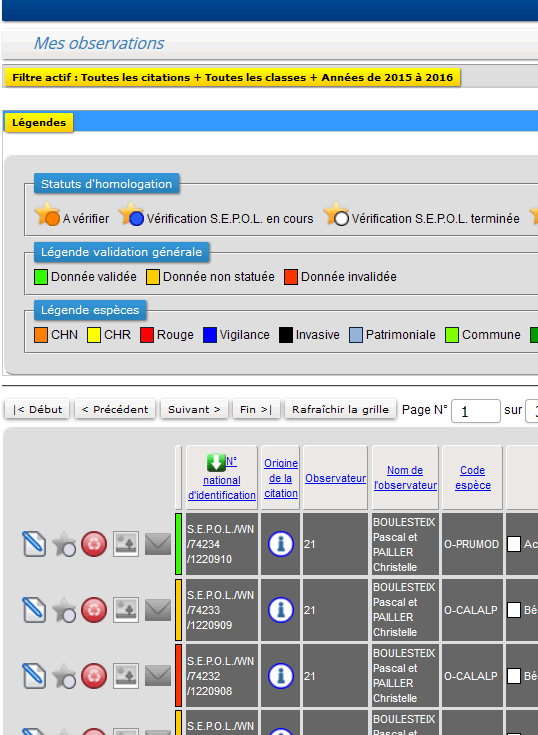Click the red recycle delete icon for row 1220908
The width and height of the screenshot is (538, 735).
click(94, 676)
